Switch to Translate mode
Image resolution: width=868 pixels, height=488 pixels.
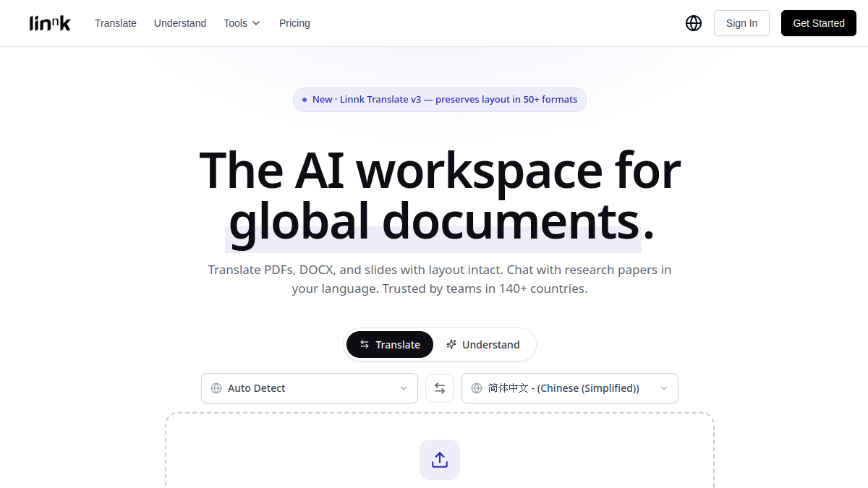point(390,345)
